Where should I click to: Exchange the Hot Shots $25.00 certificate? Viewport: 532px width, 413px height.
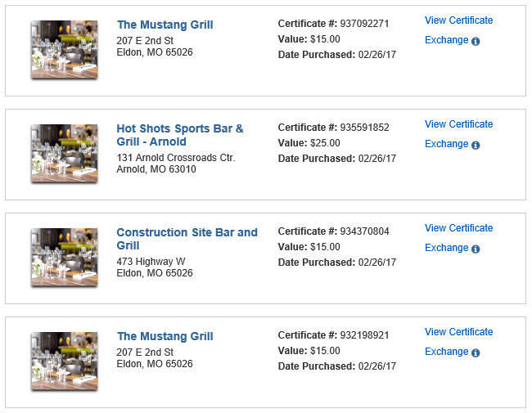click(447, 144)
